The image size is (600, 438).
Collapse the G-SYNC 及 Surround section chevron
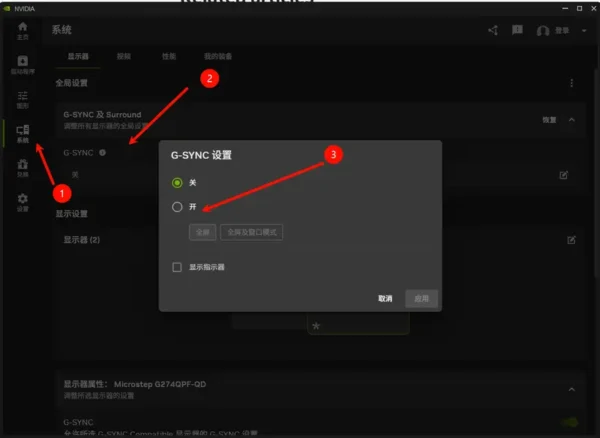coord(572,120)
